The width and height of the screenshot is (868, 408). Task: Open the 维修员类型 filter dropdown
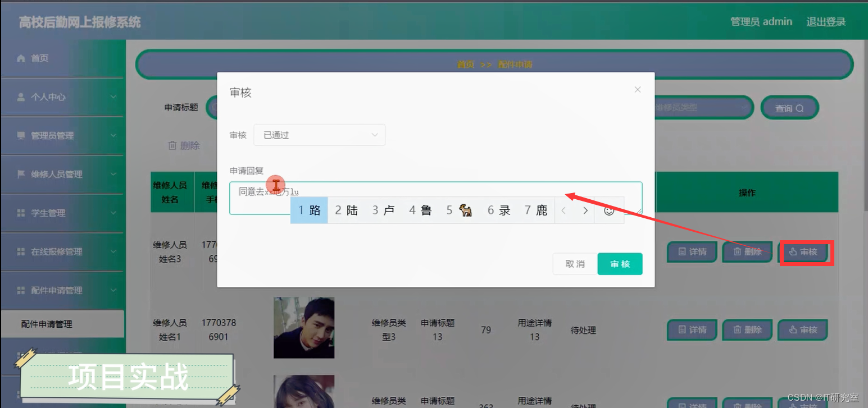click(703, 108)
